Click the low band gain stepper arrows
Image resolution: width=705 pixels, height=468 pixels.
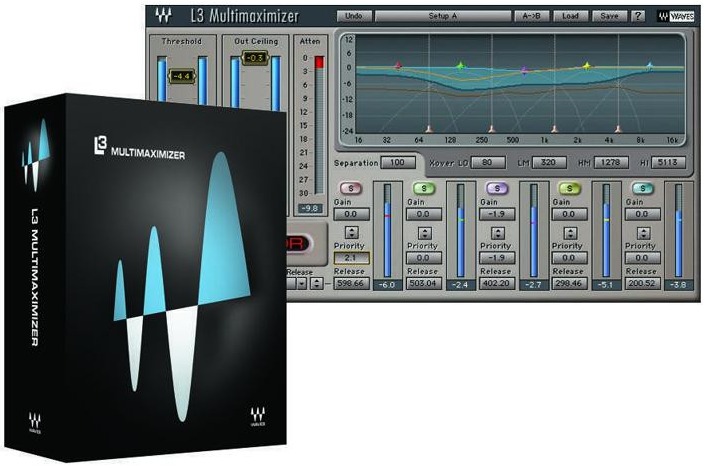[351, 232]
